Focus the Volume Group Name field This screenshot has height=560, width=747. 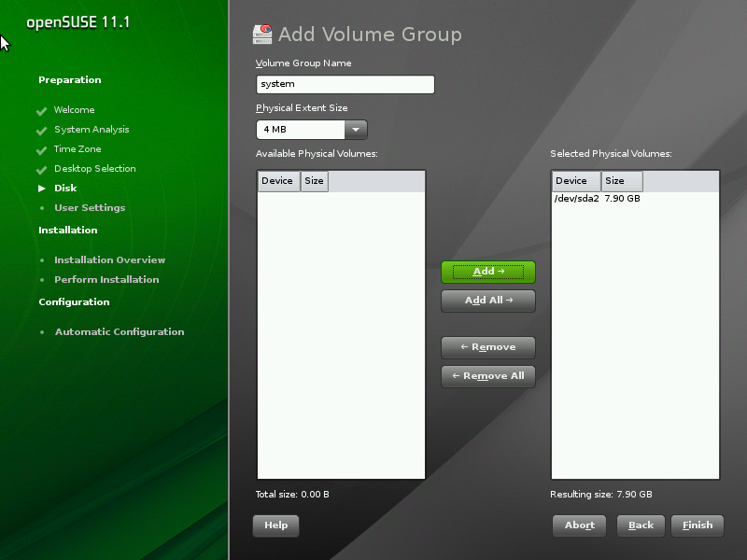345,84
